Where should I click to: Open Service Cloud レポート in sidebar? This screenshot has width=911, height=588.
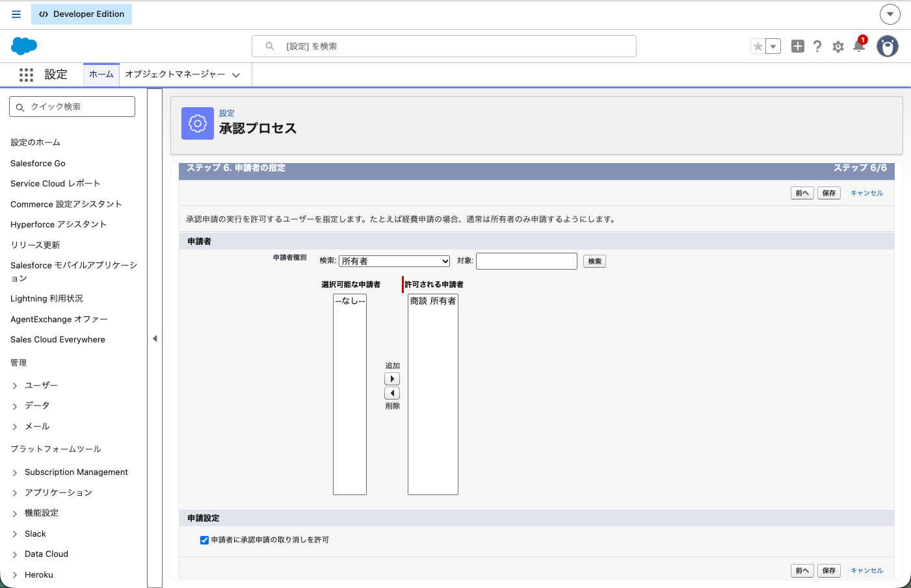click(x=55, y=183)
